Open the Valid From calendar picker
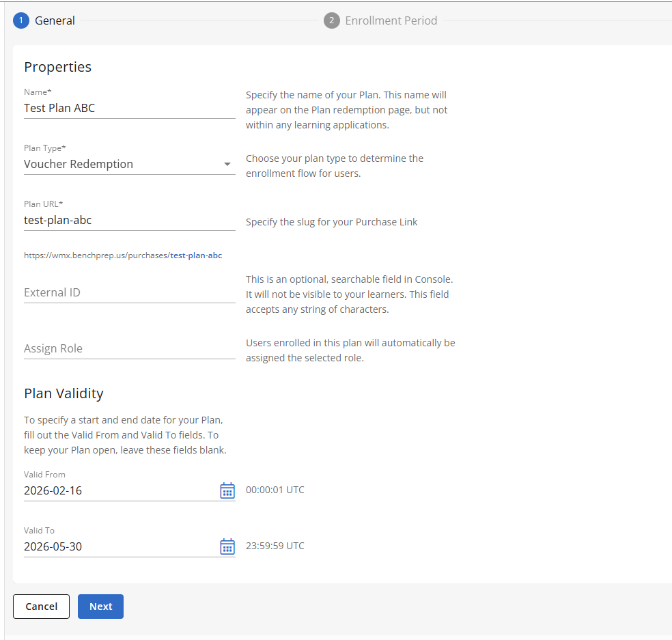The image size is (672, 640). coord(227,490)
